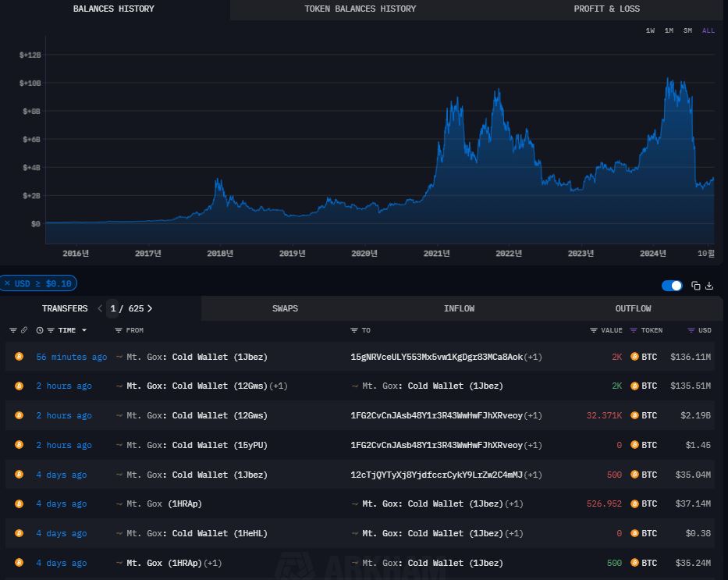Remove the USD ≥ $0.10 filter chip

click(x=7, y=283)
